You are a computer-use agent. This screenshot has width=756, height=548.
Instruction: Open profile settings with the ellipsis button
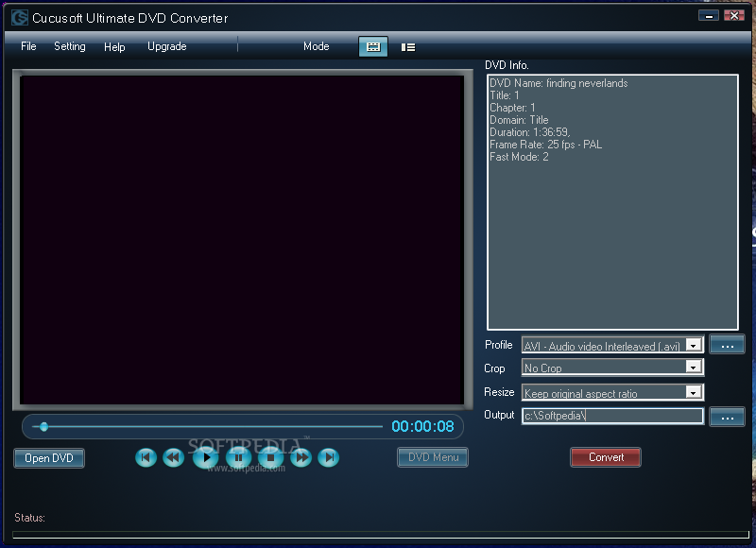coord(727,345)
